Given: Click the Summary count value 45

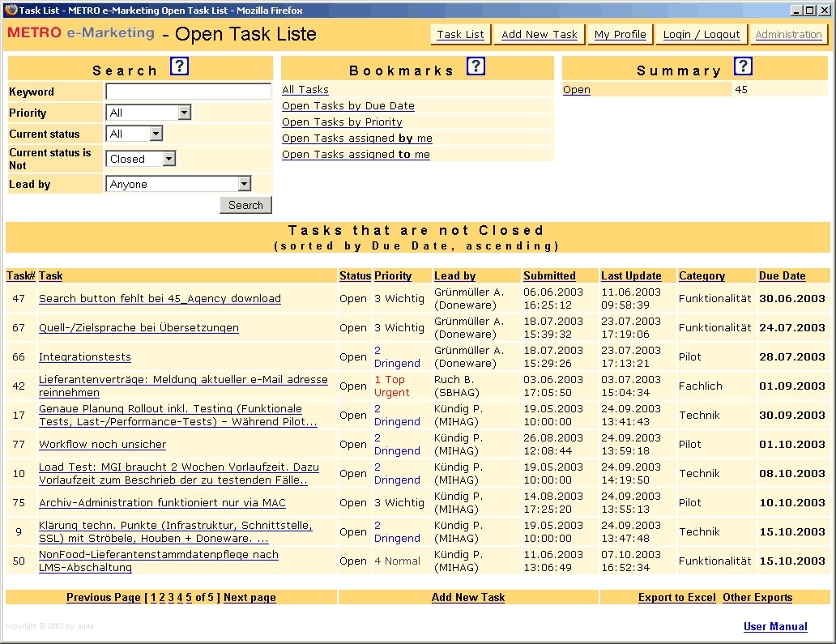Looking at the screenshot, I should (741, 90).
